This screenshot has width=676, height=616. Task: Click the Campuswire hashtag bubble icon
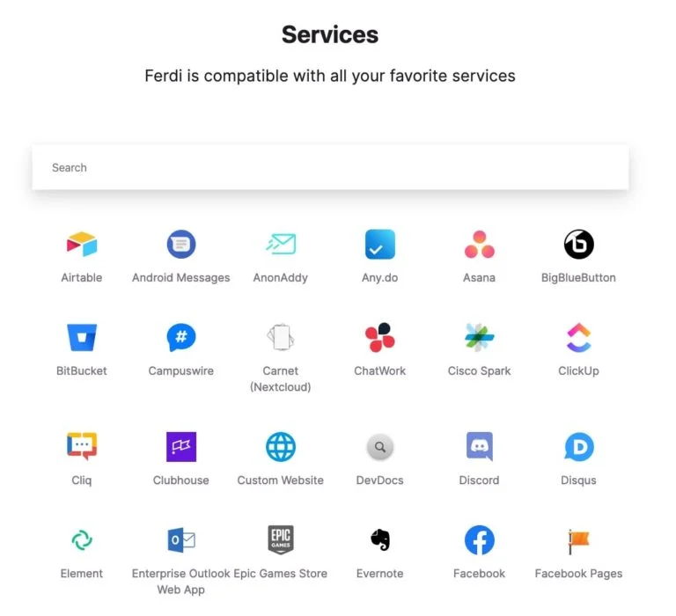(181, 337)
